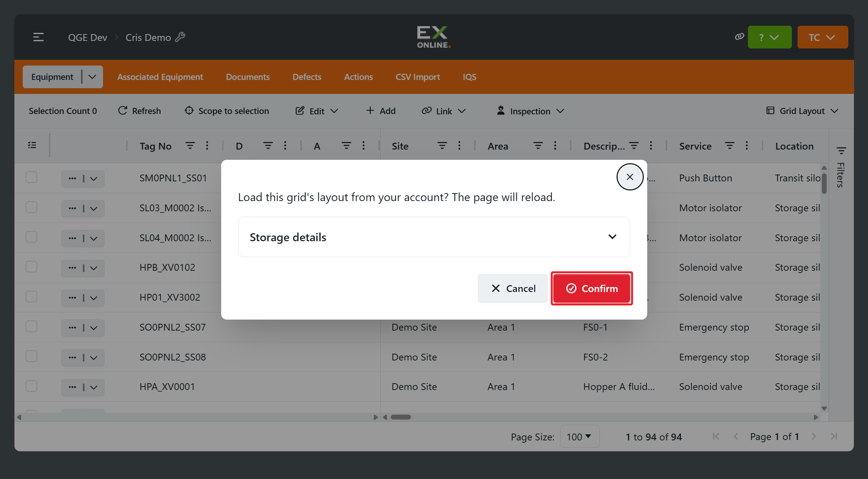868x479 pixels.
Task: Open the Filters side panel
Action: pos(841,167)
